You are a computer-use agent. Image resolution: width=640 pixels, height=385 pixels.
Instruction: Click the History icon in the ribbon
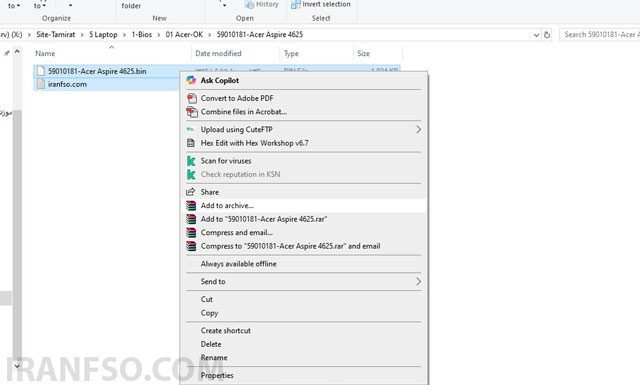coord(249,4)
